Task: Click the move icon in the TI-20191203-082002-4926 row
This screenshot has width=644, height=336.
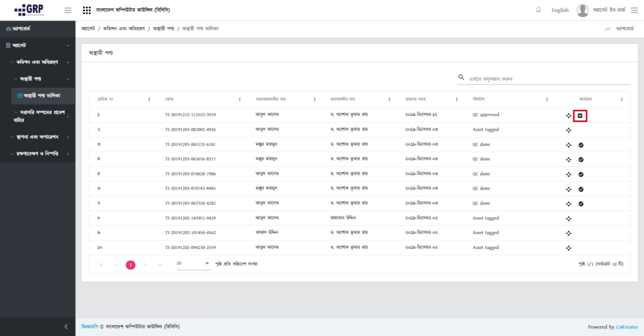Action: 568,130
